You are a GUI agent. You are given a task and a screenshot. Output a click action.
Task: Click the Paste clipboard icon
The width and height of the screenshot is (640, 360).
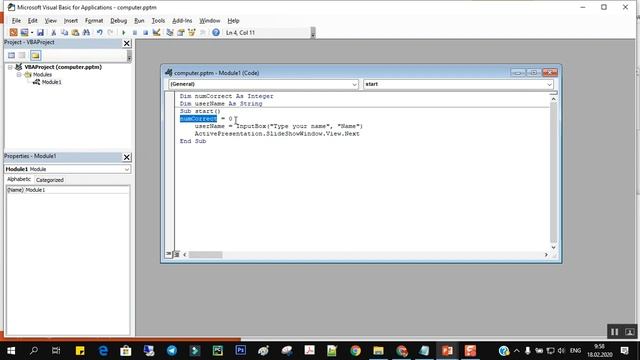click(75, 32)
